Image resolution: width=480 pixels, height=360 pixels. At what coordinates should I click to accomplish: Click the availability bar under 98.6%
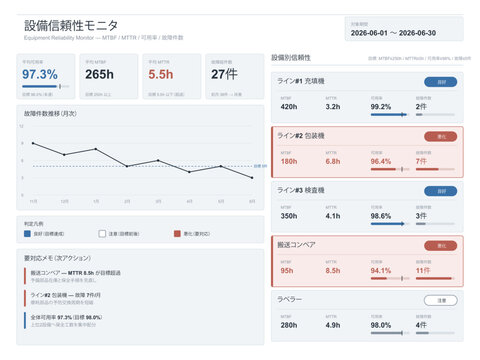(x=390, y=224)
